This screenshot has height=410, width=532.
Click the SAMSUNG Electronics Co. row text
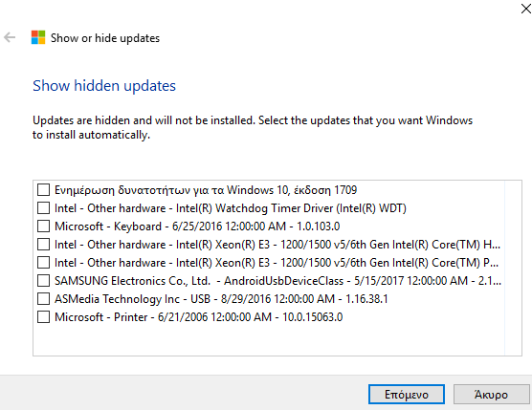(x=277, y=281)
